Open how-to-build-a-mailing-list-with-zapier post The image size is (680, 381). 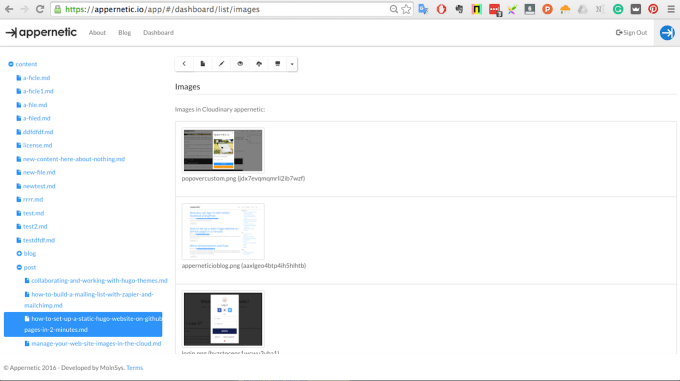tap(89, 300)
